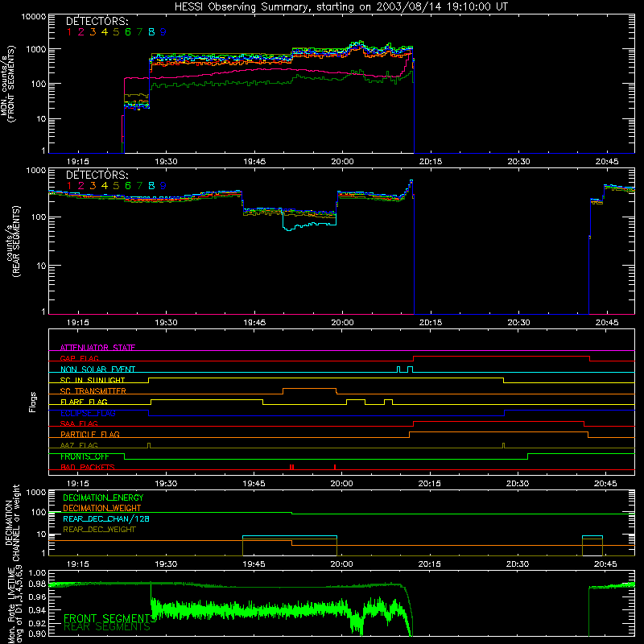The image size is (644, 644).
Task: Click the SC_TRANSMITTER flag label
Action: [x=93, y=390]
